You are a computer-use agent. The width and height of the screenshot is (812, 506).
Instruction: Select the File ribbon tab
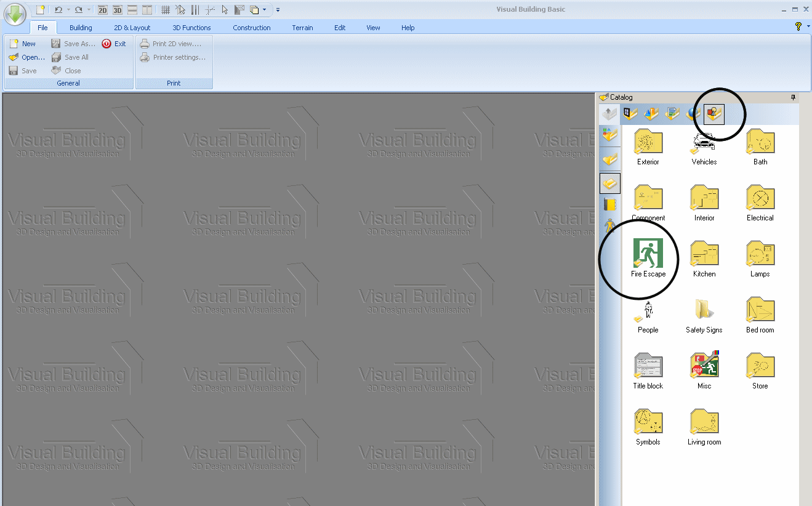(x=42, y=28)
